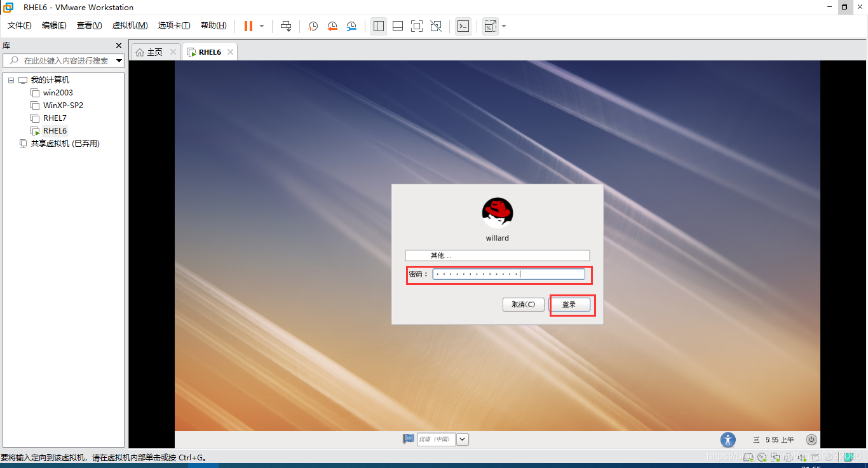Open the 文件(F) menu

tap(20, 25)
